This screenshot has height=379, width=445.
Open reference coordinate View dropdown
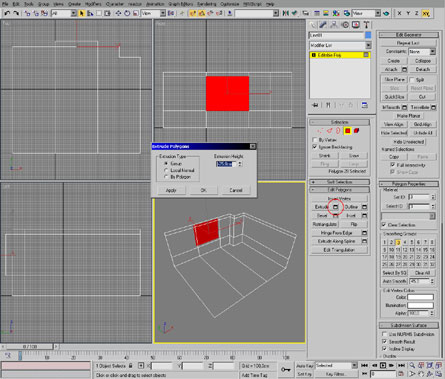point(153,13)
